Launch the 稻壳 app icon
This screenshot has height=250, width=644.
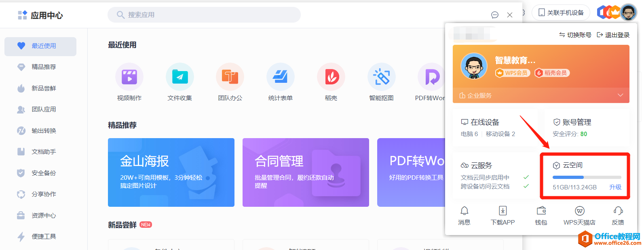coord(331,77)
